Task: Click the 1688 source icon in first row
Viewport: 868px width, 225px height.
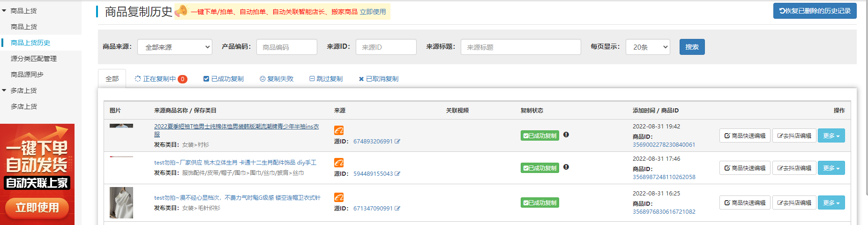Action: pyautogui.click(x=339, y=130)
